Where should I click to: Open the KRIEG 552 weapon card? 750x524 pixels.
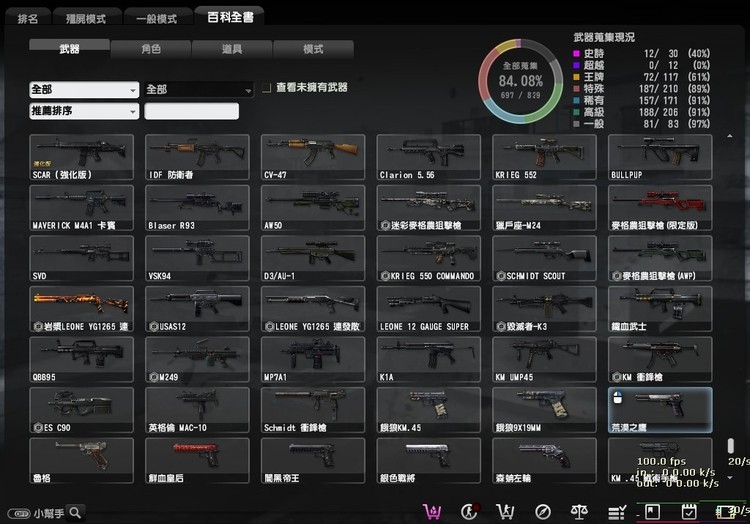544,157
